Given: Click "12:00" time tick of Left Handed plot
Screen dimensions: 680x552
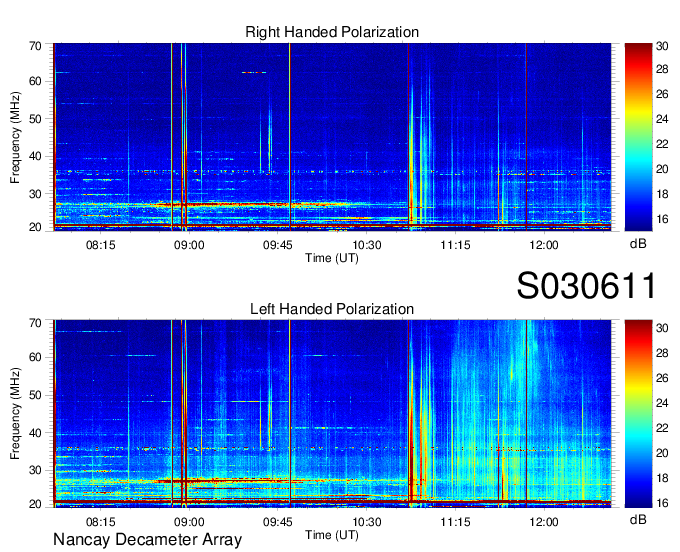Looking at the screenshot, I should tap(544, 522).
